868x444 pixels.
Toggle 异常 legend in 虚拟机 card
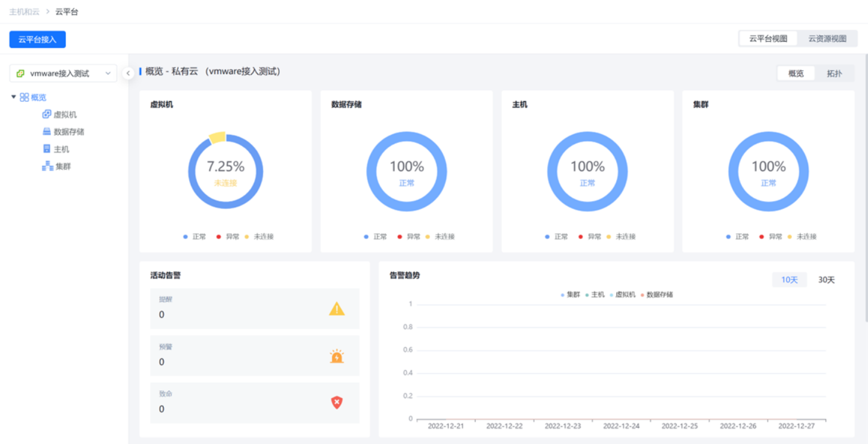tap(228, 237)
